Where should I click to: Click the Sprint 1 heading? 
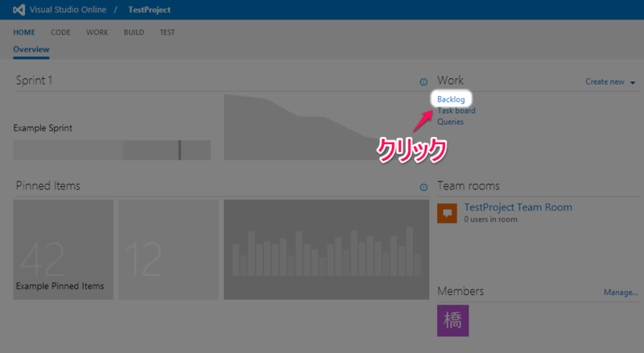click(x=34, y=81)
